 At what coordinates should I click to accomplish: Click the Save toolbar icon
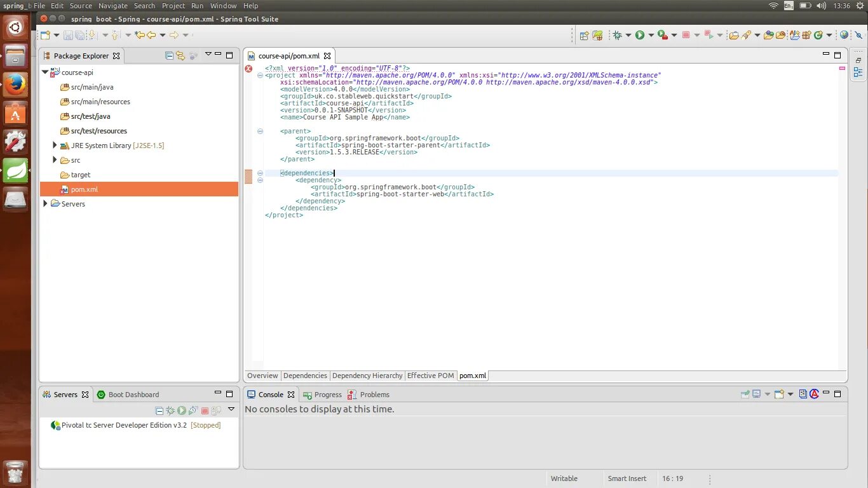coord(68,36)
